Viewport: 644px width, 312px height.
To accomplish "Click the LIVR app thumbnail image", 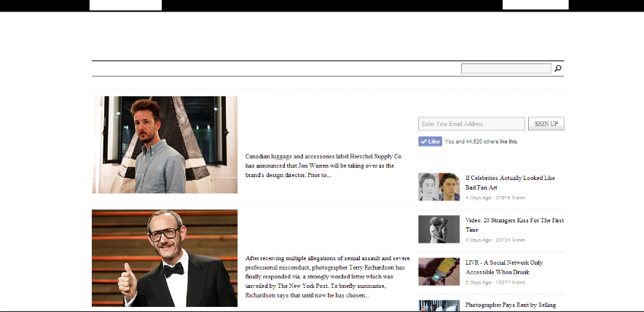I will click(x=439, y=271).
